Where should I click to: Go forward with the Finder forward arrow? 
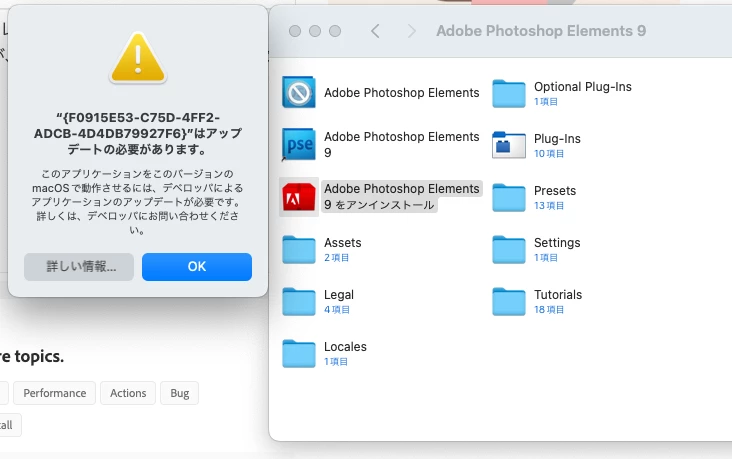(x=411, y=31)
